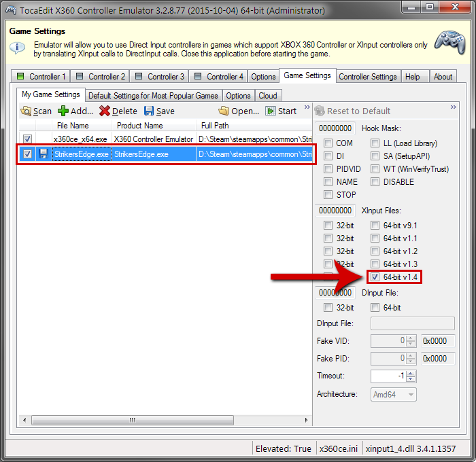Check the SA (SetupAPI) checkbox
The image size is (476, 462).
[x=375, y=156]
